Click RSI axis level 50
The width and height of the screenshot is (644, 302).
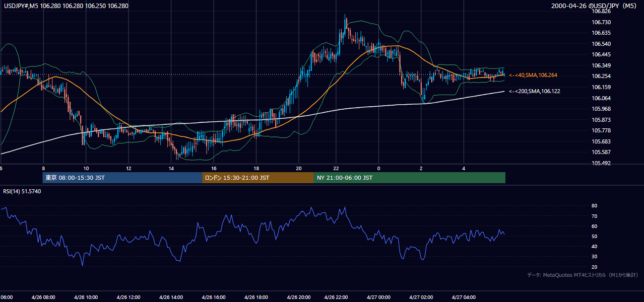[x=594, y=236]
